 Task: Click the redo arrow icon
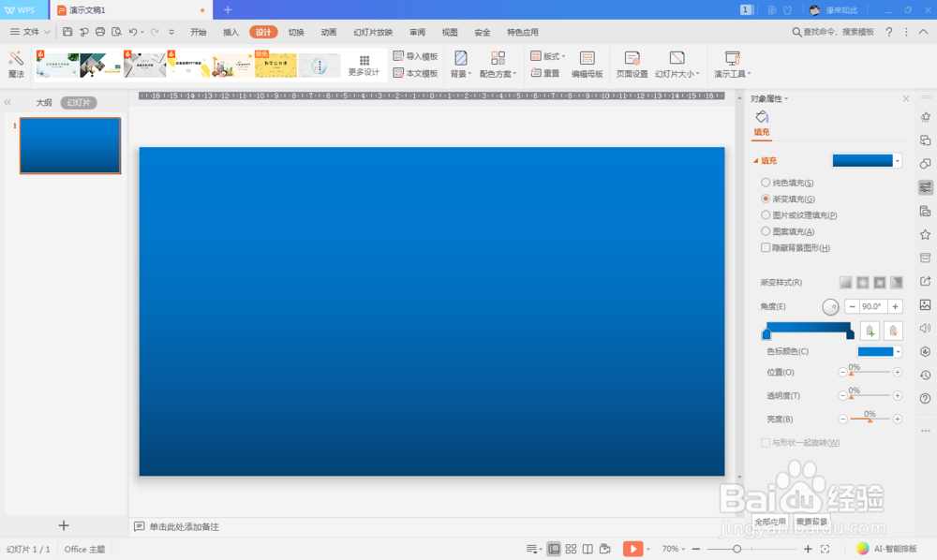[155, 32]
